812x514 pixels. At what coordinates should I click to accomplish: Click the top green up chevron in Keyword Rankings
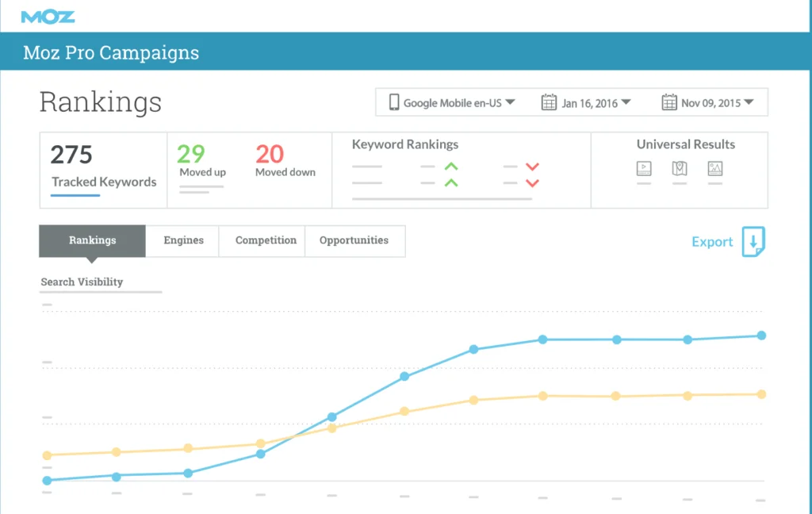tap(451, 167)
